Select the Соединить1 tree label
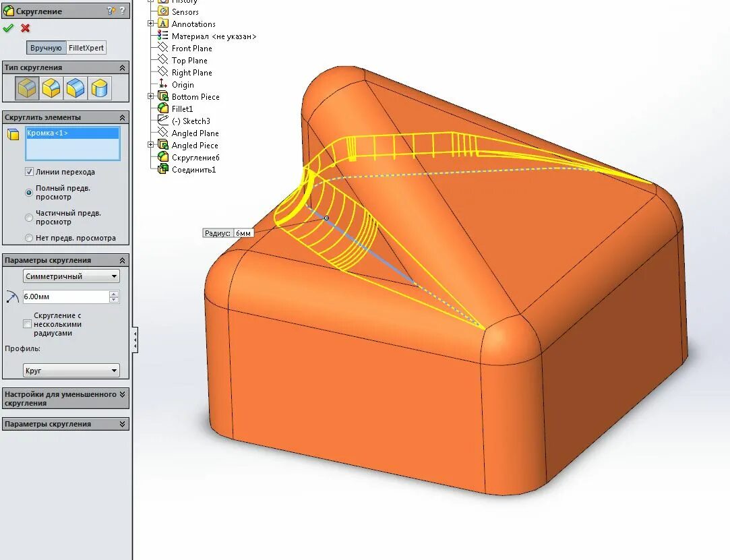 click(193, 169)
